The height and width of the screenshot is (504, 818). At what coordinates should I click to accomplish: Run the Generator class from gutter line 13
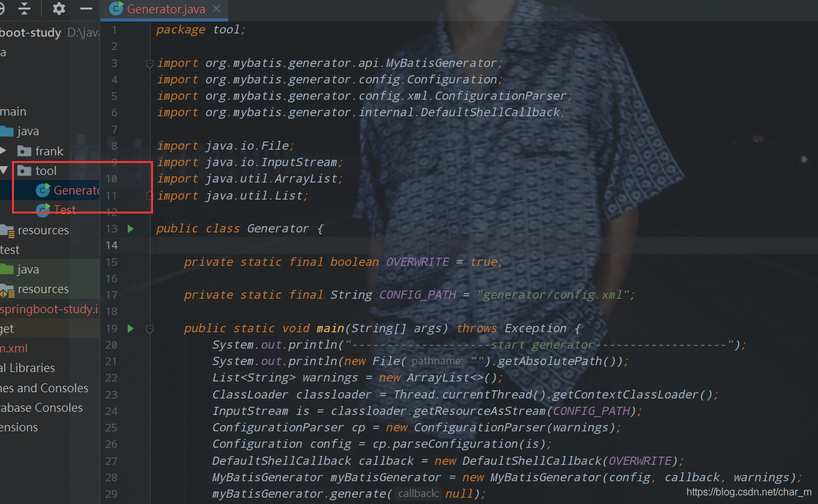pyautogui.click(x=131, y=229)
